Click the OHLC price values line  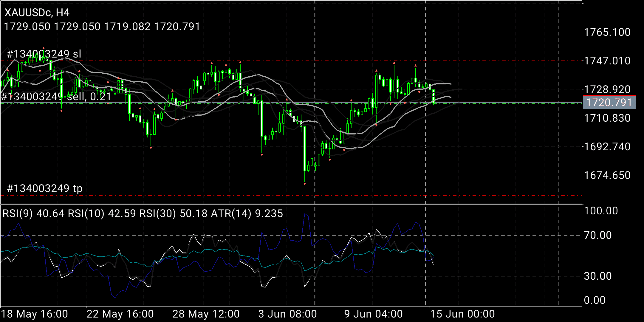point(102,27)
